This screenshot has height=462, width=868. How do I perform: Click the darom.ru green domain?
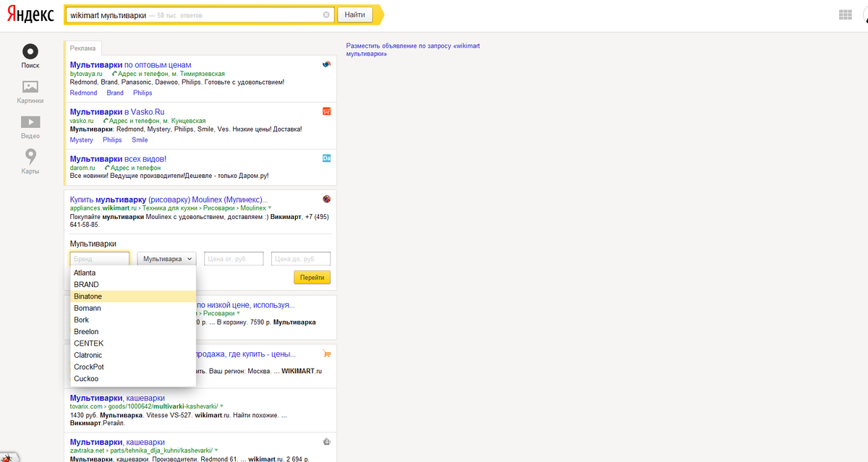coord(82,168)
